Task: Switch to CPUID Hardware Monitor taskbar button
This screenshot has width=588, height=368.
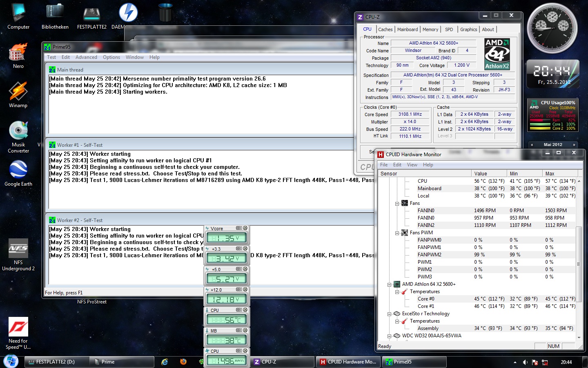Action: coord(348,362)
